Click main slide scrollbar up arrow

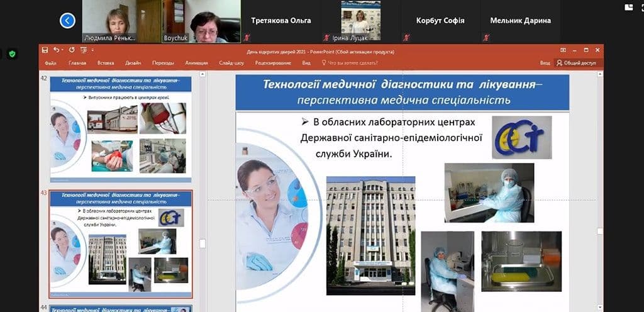tap(600, 75)
